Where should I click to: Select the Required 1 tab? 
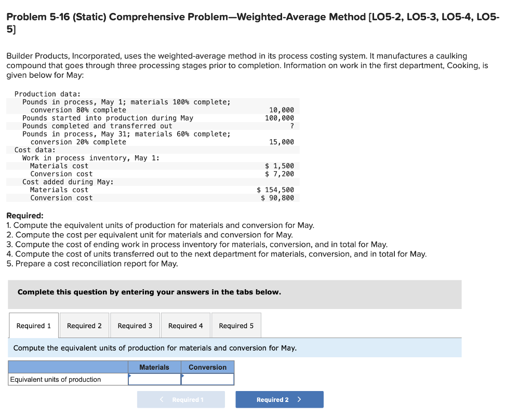tap(33, 325)
